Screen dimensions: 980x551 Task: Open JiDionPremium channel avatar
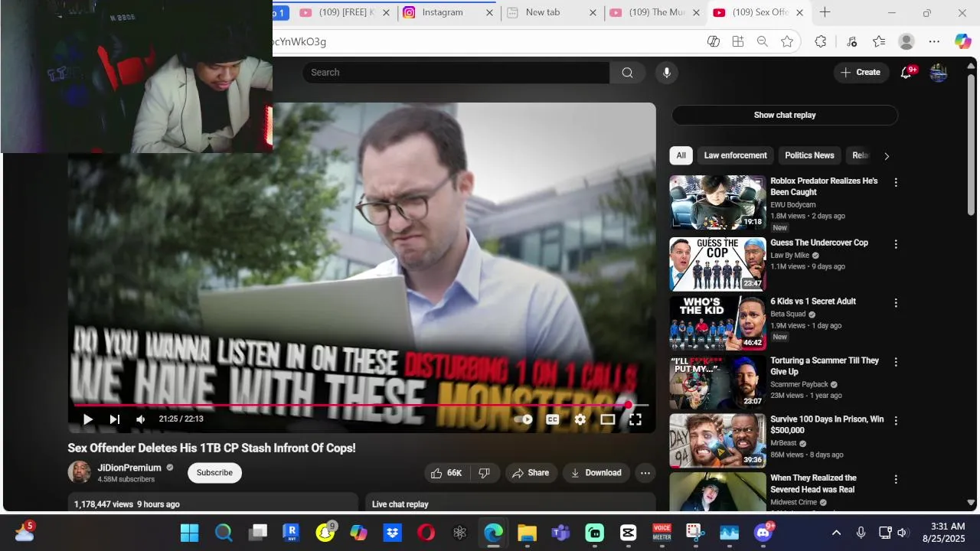pos(79,472)
